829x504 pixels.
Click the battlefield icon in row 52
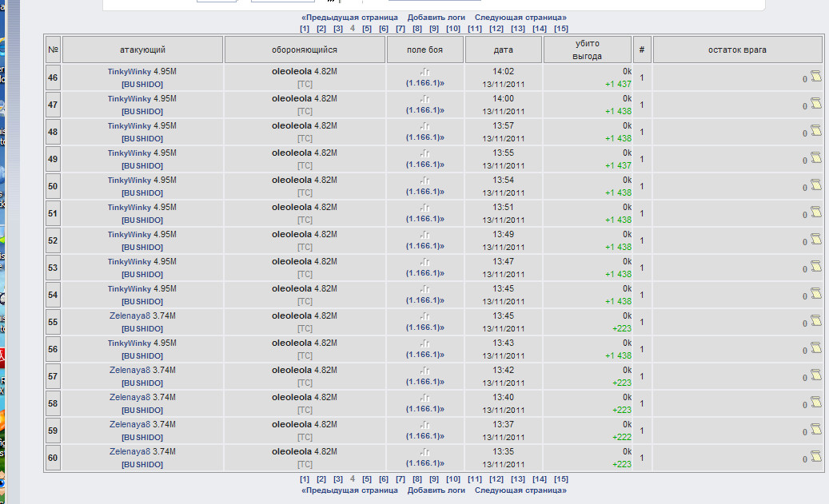425,235
